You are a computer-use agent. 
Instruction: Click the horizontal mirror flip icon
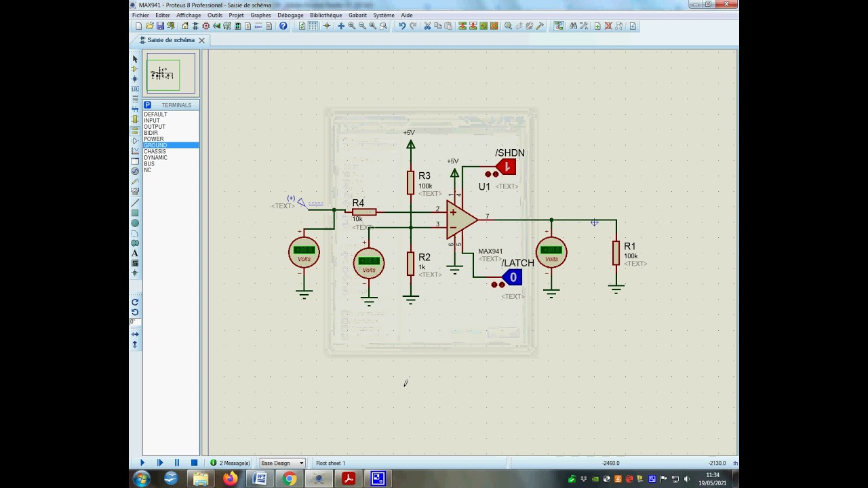135,334
